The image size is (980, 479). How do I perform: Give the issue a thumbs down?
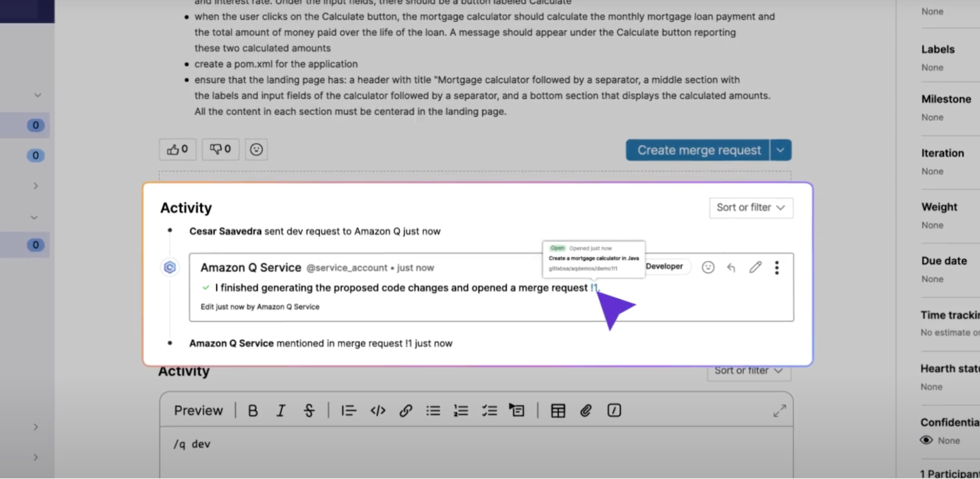point(221,149)
